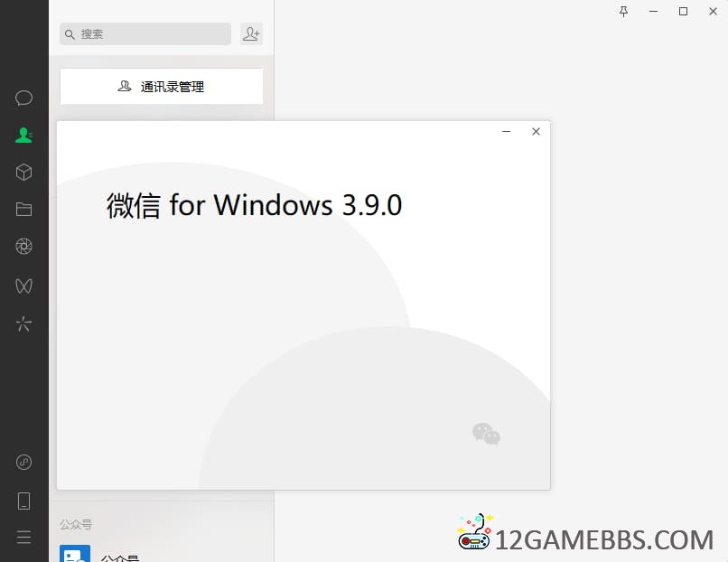Select the green Contacts sidebar icon
The width and height of the screenshot is (728, 562).
tap(23, 136)
